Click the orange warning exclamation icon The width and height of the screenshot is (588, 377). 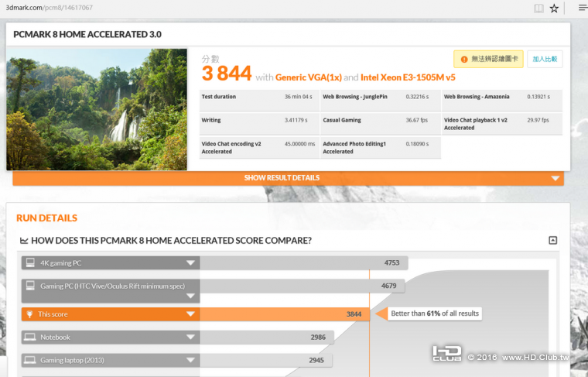pos(464,59)
